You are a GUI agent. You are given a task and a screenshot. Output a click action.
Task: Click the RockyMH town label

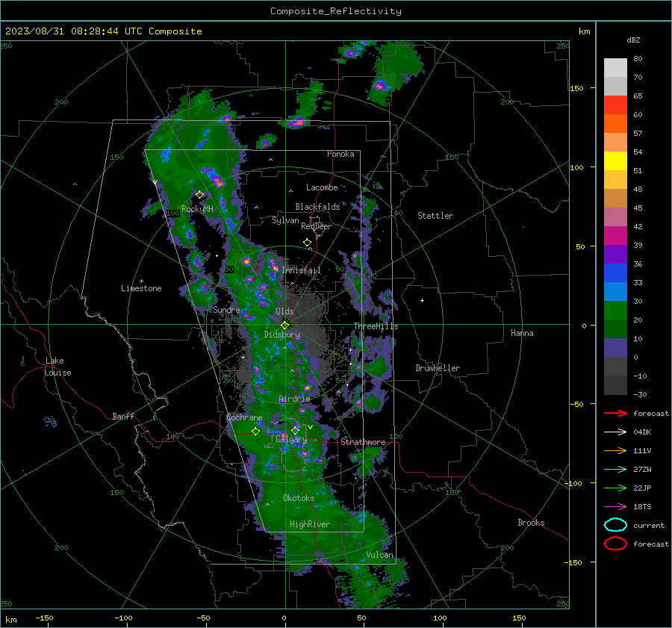197,209
